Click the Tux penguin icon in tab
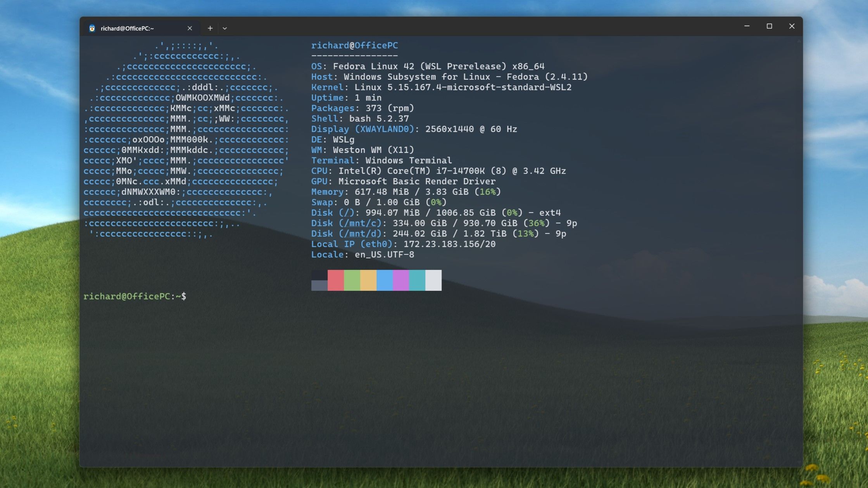This screenshot has height=488, width=868. point(92,28)
